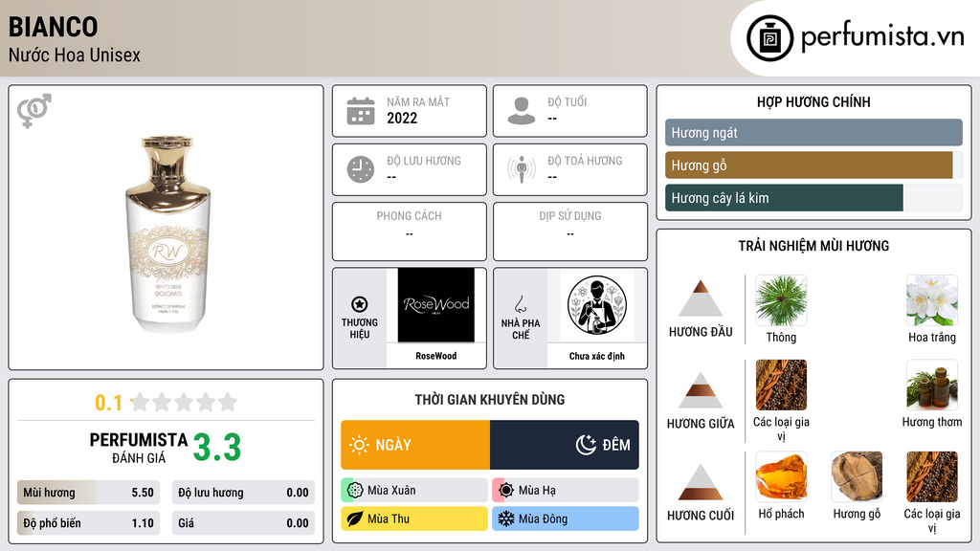This screenshot has height=551, width=980.
Task: Click the Hương cuối pyramid icon
Action: pos(701,482)
